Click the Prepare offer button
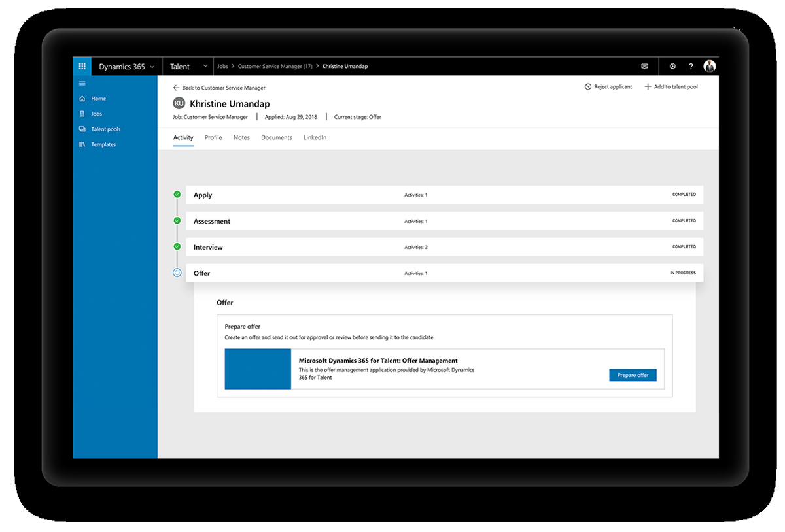785x532 pixels. [633, 375]
